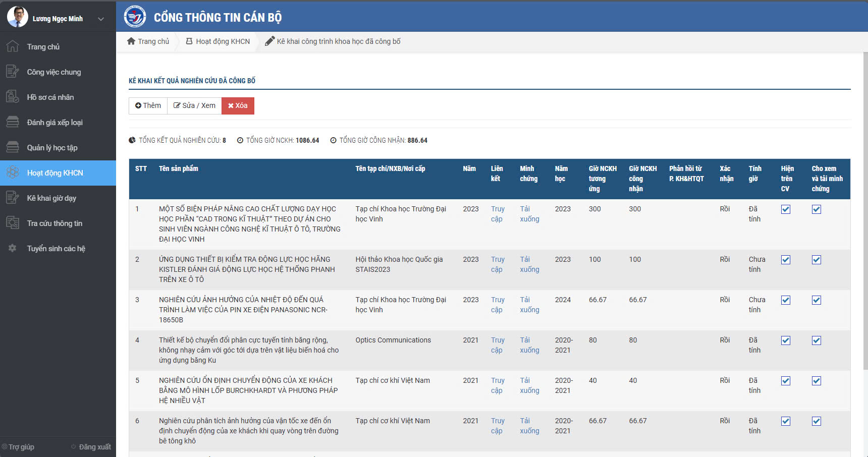Open Quản lý học tập menu item

pos(58,147)
